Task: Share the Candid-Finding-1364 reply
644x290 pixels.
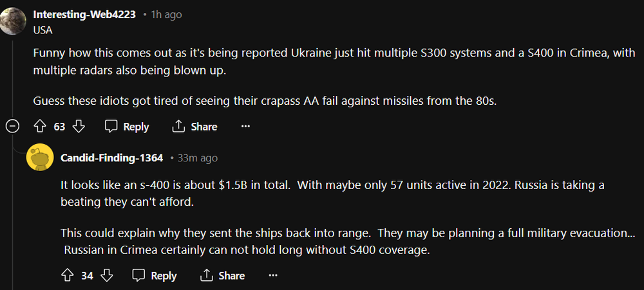Action: click(x=222, y=276)
